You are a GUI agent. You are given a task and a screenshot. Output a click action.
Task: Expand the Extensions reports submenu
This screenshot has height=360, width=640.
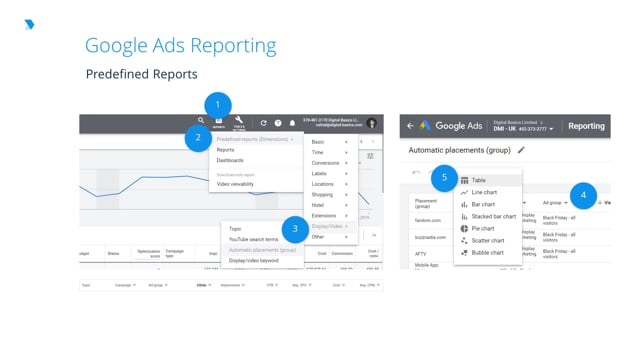tap(331, 216)
